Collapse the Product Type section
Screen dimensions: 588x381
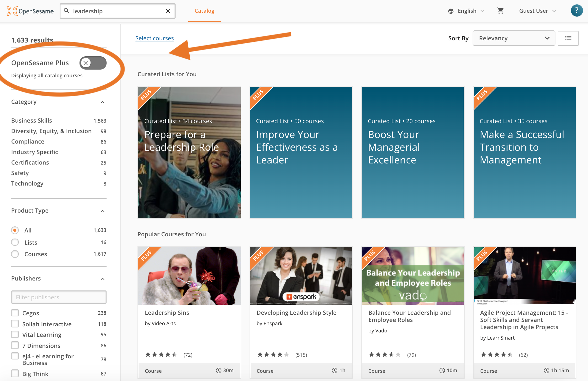102,211
